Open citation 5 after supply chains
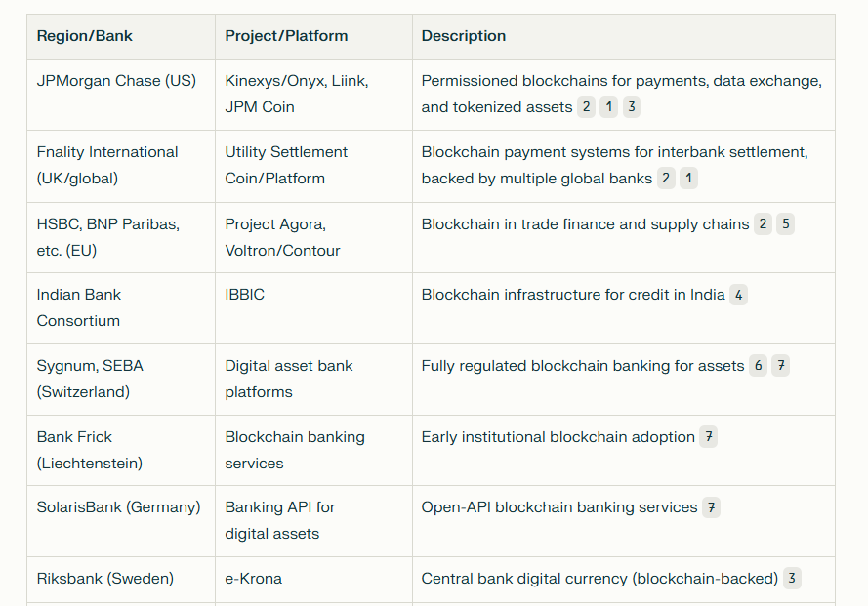Viewport: 868px width, 606px height. (786, 224)
